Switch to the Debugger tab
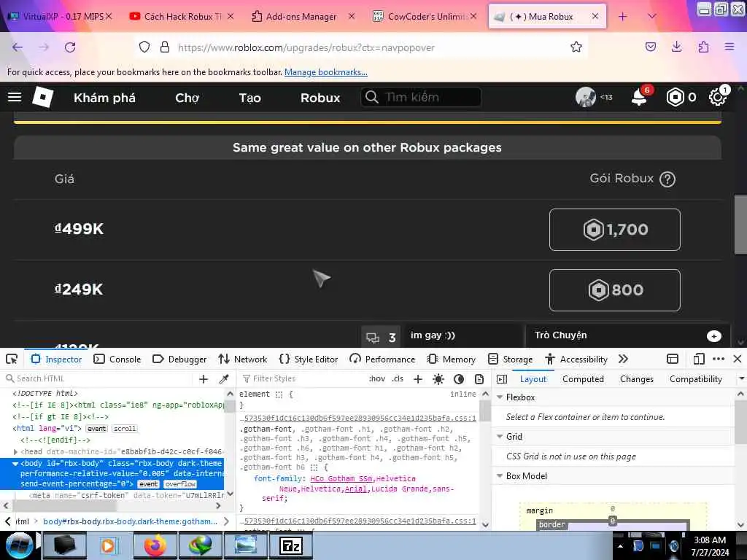Viewport: 747px width, 560px height. pos(179,359)
